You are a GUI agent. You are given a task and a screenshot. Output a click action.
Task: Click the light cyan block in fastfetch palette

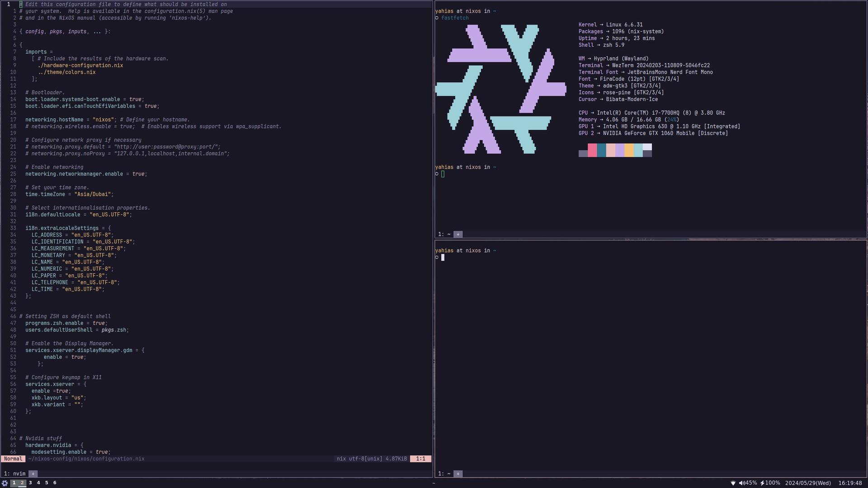(638, 150)
